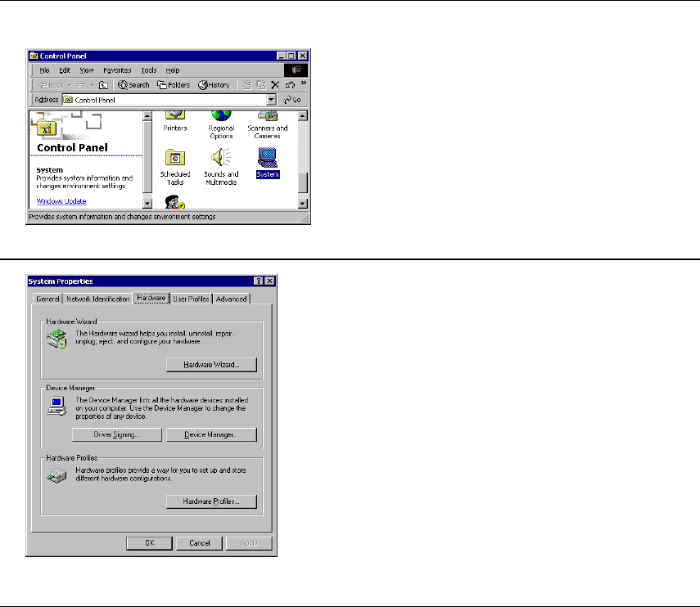Click the Up folder toolbar icon
This screenshot has height=607, width=700.
[x=104, y=85]
